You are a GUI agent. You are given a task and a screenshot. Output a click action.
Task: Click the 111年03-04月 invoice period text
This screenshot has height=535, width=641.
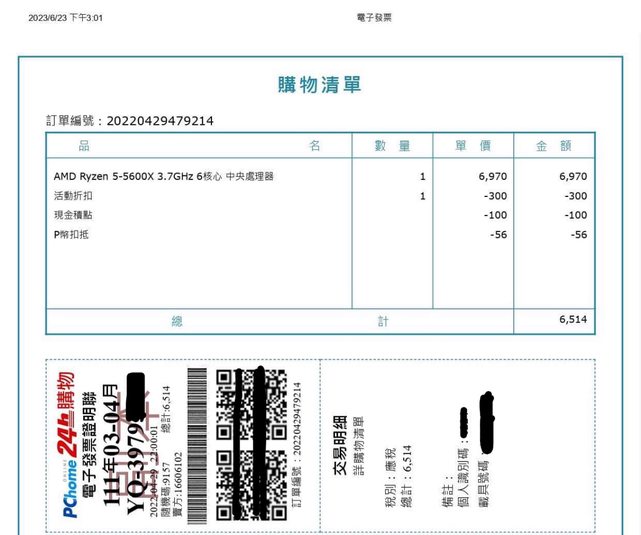point(111,440)
